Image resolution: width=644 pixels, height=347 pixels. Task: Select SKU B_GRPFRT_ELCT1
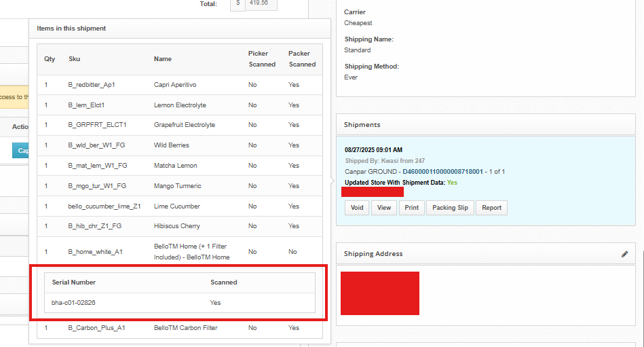pos(97,124)
